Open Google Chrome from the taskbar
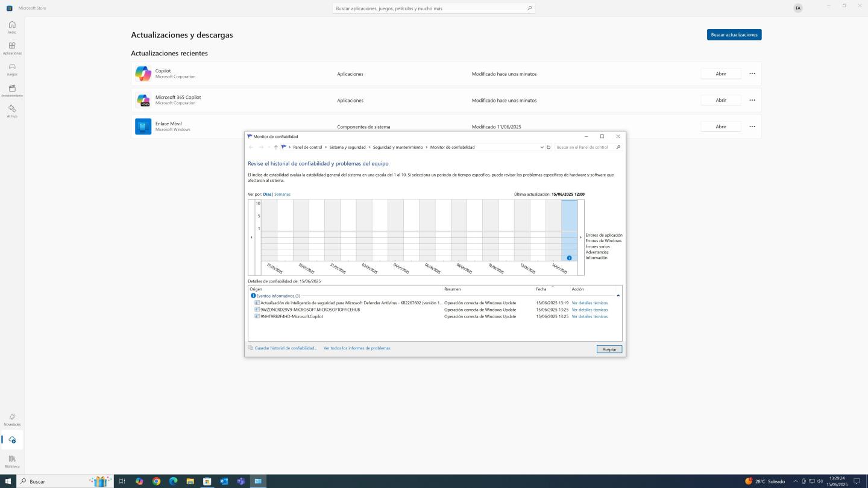The width and height of the screenshot is (868, 488). tap(156, 481)
